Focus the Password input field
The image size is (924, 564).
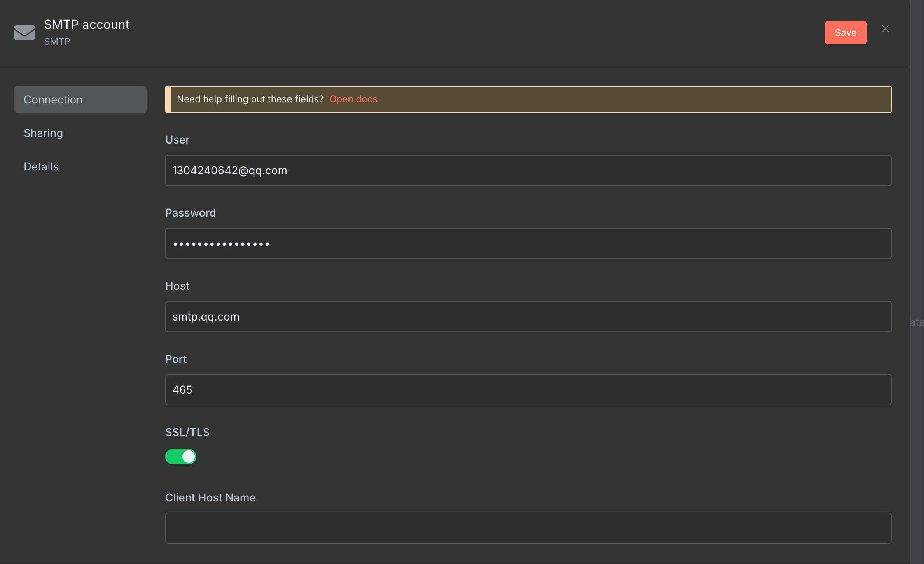pyautogui.click(x=528, y=243)
